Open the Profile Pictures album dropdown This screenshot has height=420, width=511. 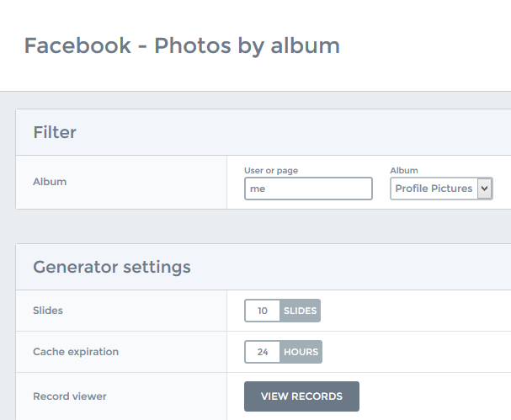441,189
